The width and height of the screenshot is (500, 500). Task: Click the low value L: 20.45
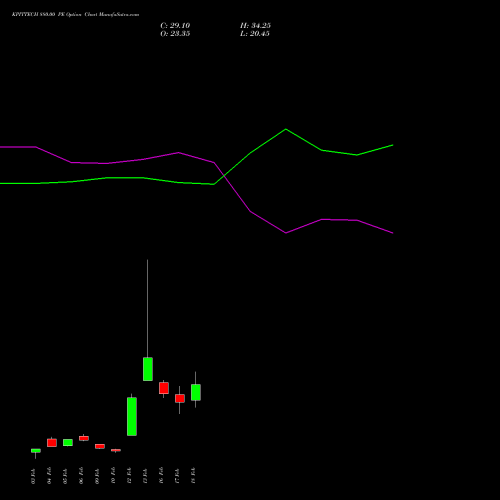point(255,34)
